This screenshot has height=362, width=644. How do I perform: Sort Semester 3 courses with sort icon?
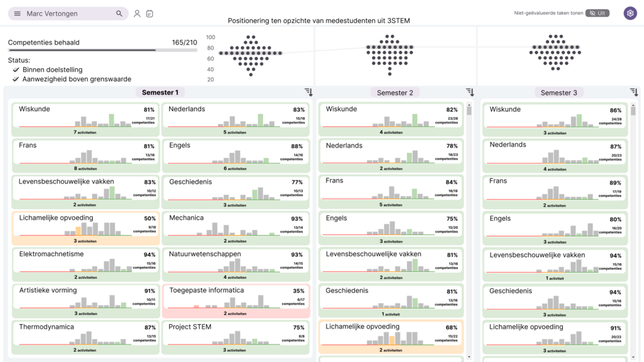634,92
